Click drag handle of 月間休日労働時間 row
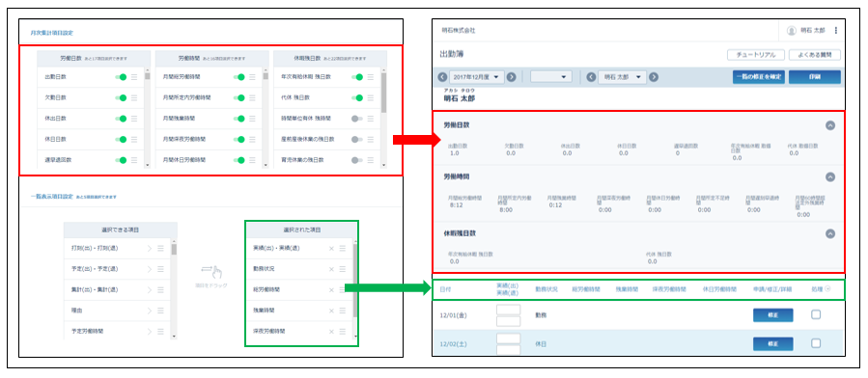The image size is (868, 378). pyautogui.click(x=252, y=160)
